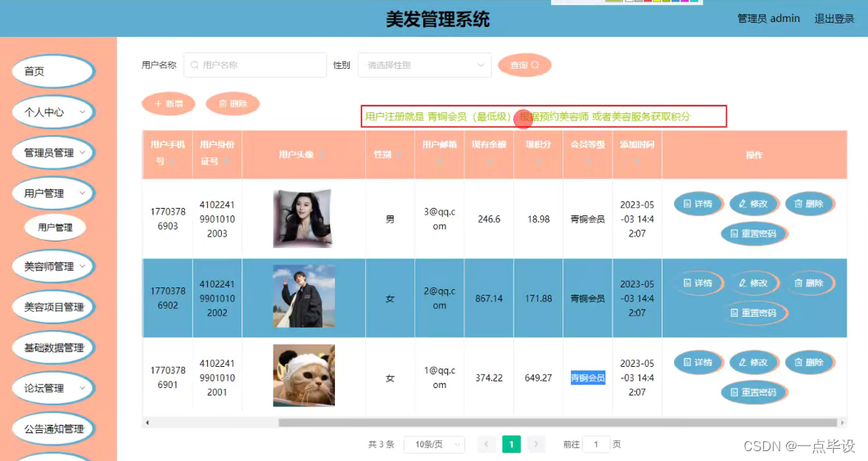Click 修改 for user 17703786903

click(x=754, y=204)
